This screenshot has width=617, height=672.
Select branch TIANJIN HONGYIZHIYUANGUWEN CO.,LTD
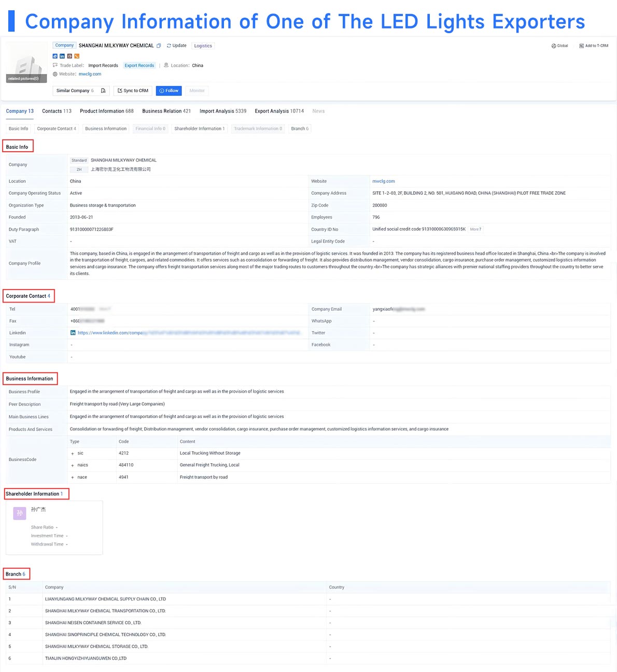86,659
